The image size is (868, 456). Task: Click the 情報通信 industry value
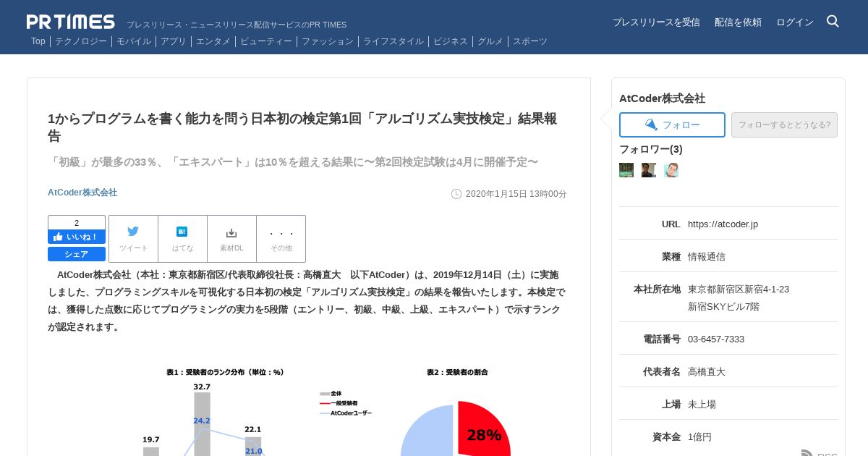coord(707,256)
